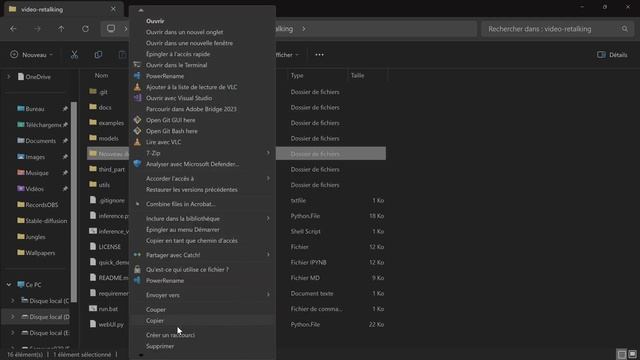Click the Catch! share icon
The width and height of the screenshot is (640, 360).
coord(137,255)
